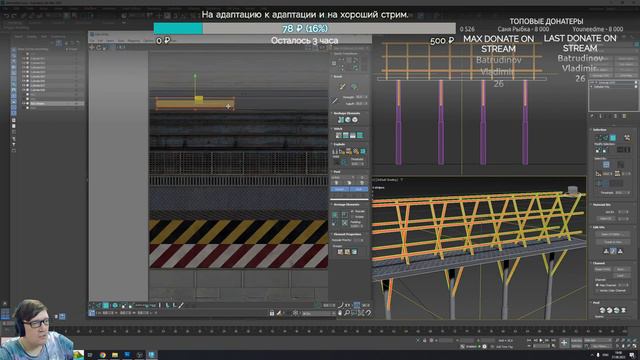Collapse the Edit UVs rollout in command panel
Screen dimensions: 640x360
coord(598,227)
